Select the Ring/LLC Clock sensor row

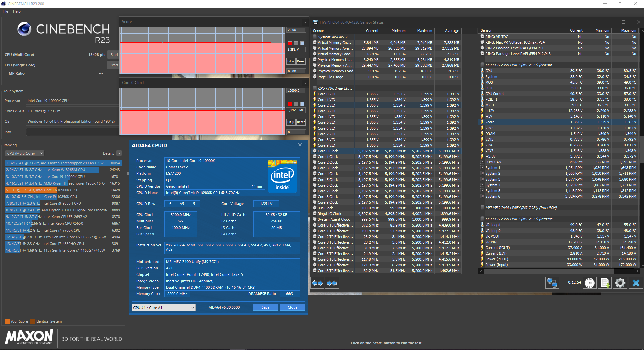[x=386, y=214]
